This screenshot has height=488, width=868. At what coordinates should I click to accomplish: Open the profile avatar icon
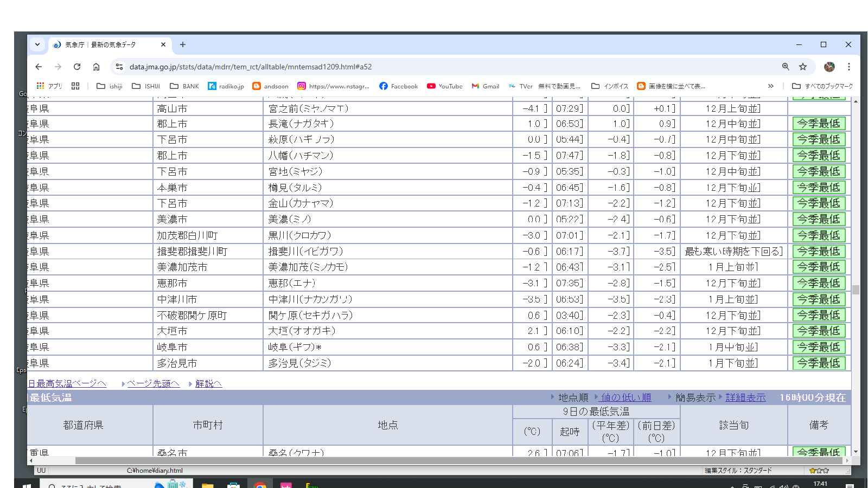pos(829,67)
